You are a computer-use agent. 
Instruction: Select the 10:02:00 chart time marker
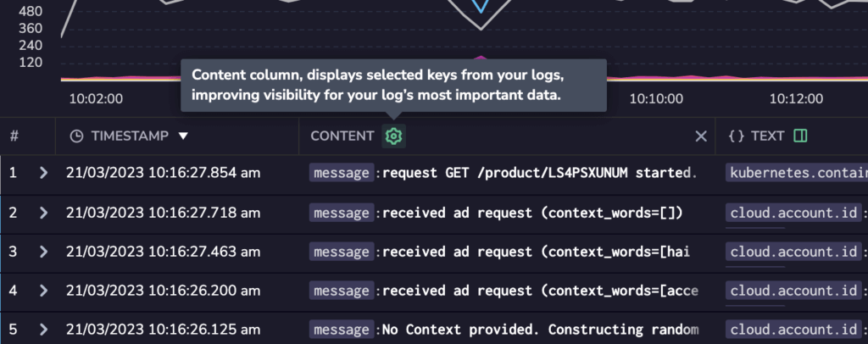tap(96, 99)
